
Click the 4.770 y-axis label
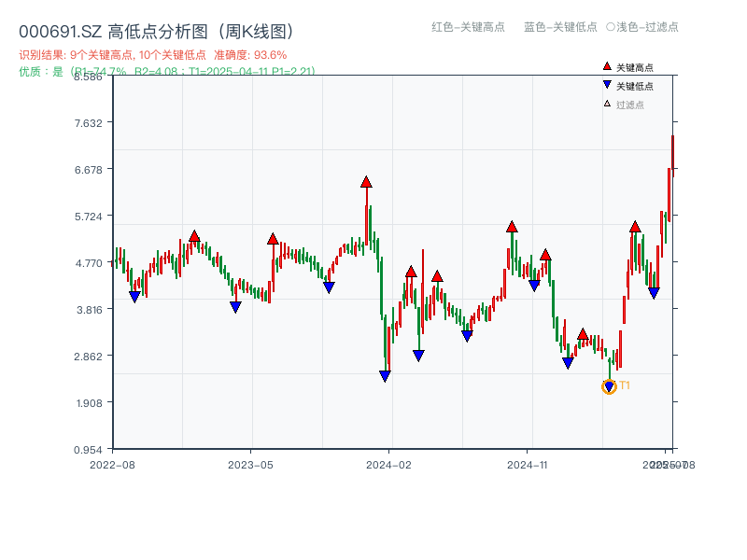click(88, 263)
